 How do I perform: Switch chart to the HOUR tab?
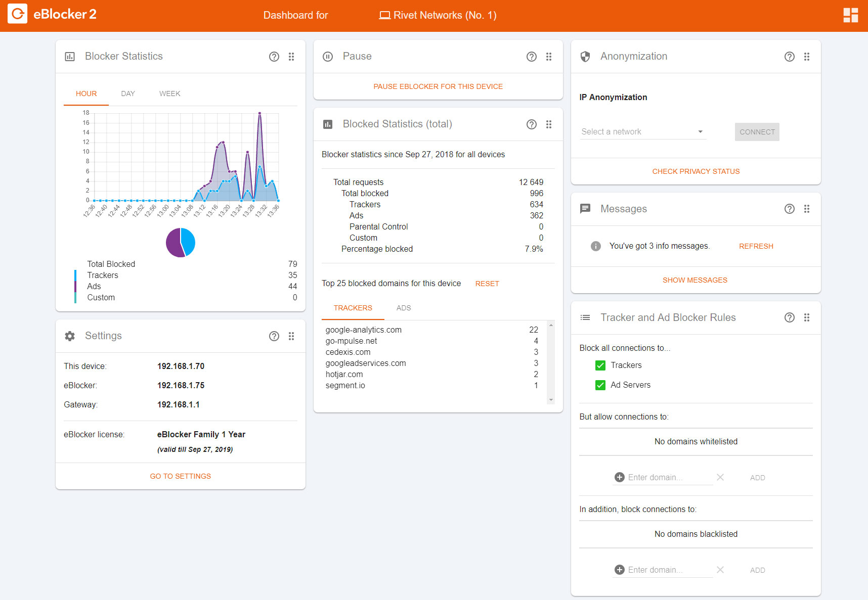point(86,94)
